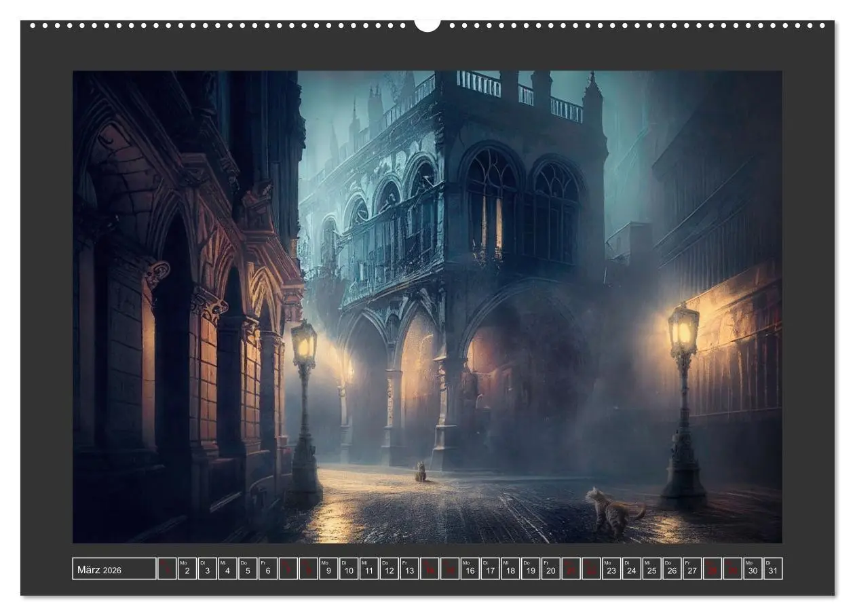855x616 pixels.
Task: Select the Friday 27 date cell
Action: click(x=692, y=569)
